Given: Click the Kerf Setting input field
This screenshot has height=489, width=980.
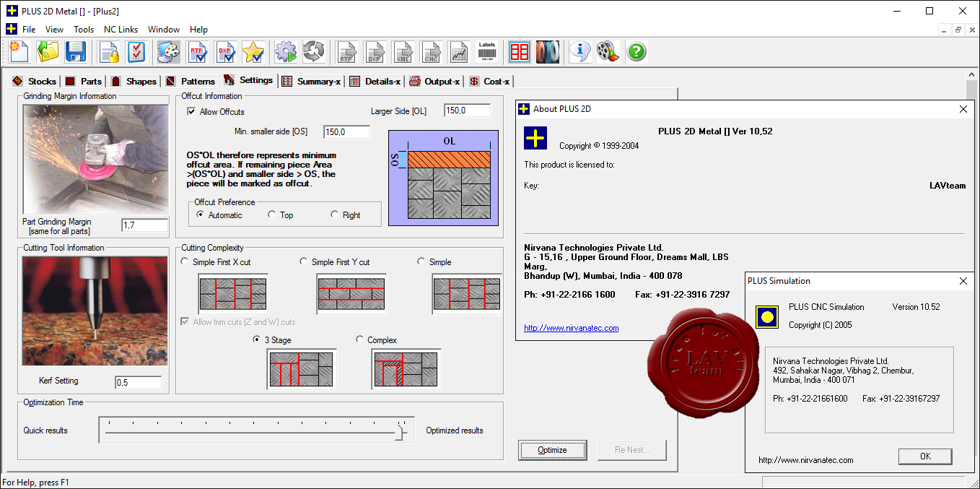Looking at the screenshot, I should pyautogui.click(x=139, y=382).
